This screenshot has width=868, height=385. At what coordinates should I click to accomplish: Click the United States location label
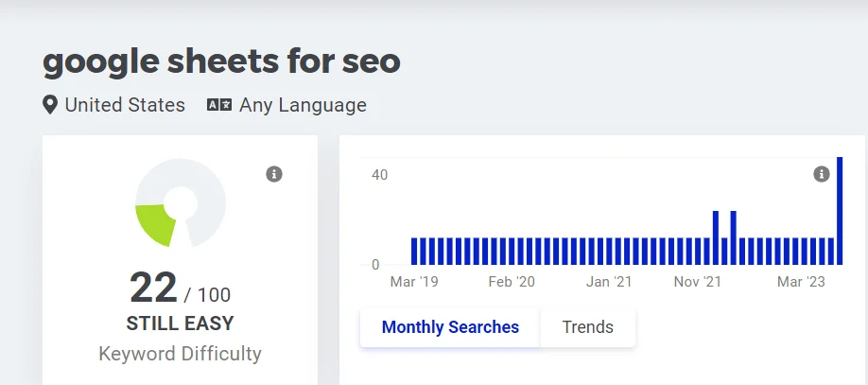click(125, 105)
